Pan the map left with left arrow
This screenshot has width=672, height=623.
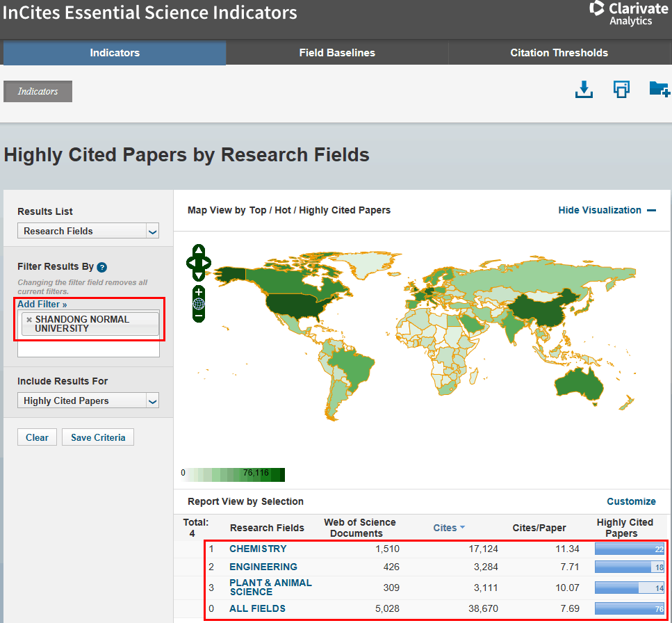click(191, 262)
